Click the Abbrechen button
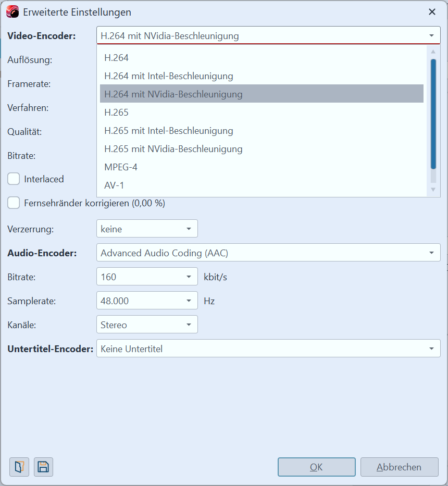This screenshot has width=448, height=486. 399,467
